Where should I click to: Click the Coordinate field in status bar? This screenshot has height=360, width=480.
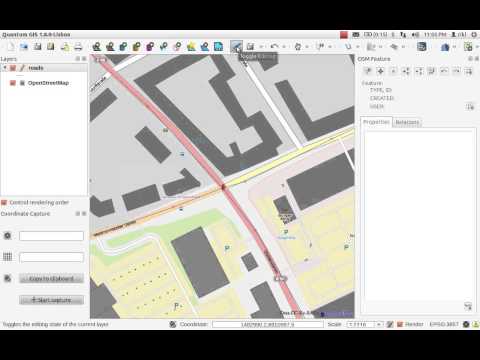pos(268,324)
